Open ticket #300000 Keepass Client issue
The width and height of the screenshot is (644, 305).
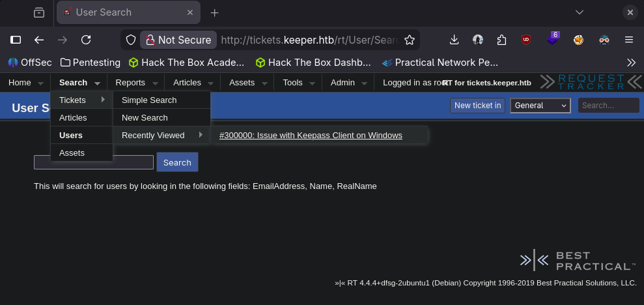tap(311, 135)
